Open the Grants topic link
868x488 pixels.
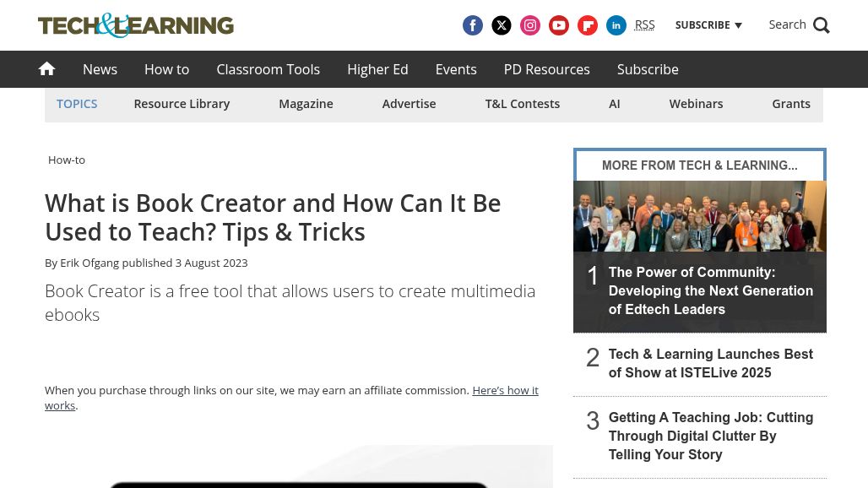click(x=791, y=104)
